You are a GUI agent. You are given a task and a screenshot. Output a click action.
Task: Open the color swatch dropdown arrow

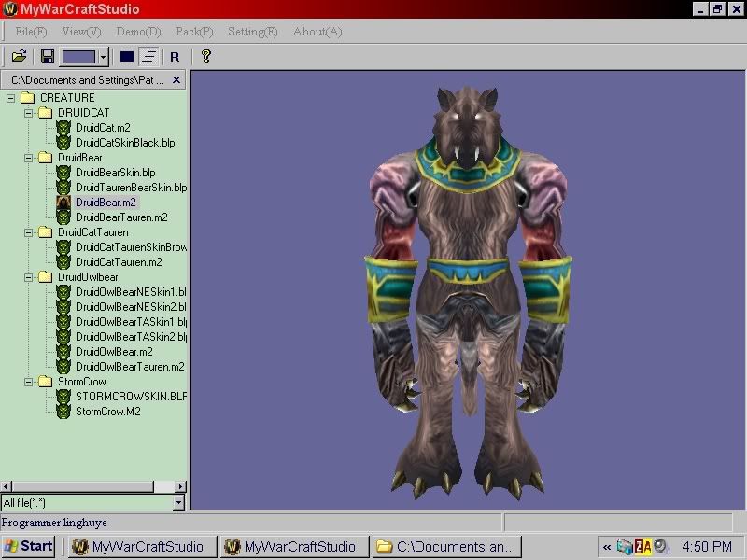coord(104,57)
